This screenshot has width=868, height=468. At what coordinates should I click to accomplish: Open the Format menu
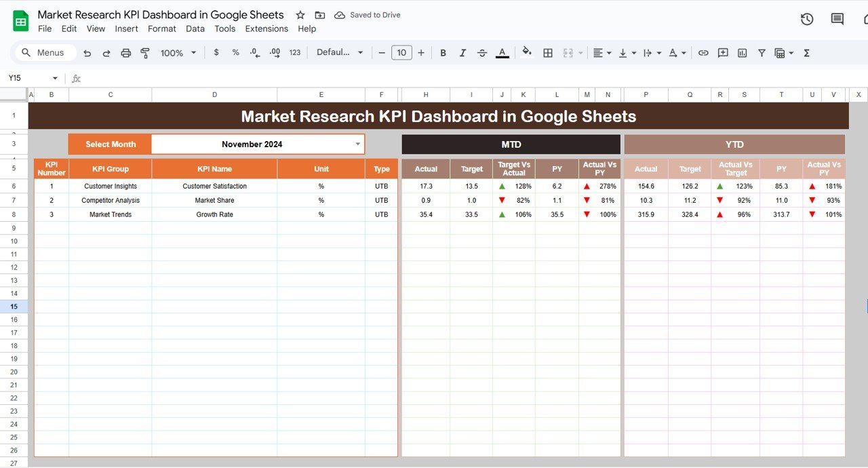161,28
